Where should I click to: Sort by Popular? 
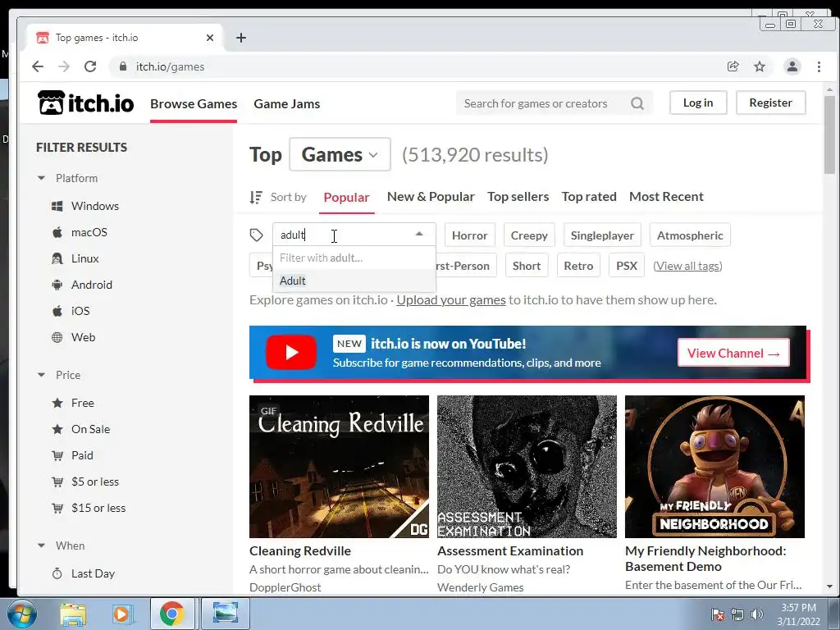pyautogui.click(x=347, y=197)
